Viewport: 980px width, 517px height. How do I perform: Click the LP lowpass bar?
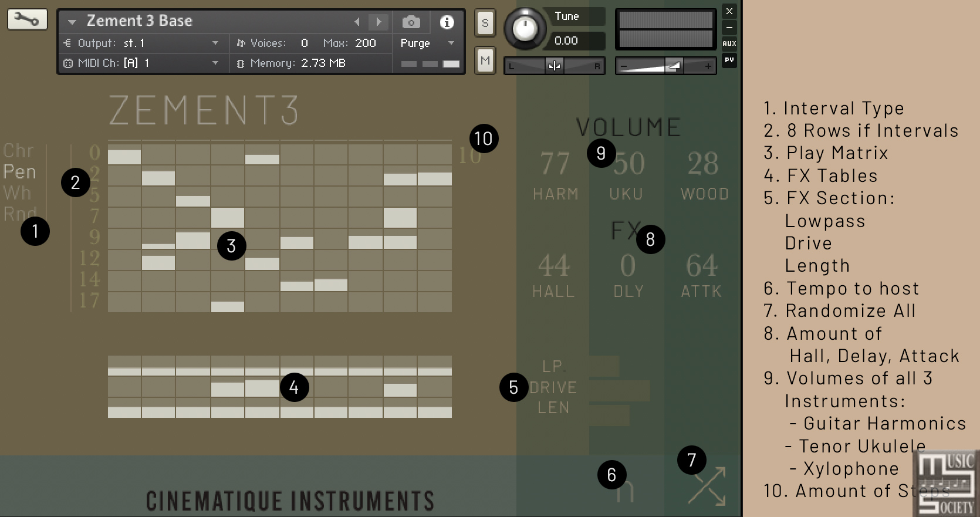tap(604, 366)
